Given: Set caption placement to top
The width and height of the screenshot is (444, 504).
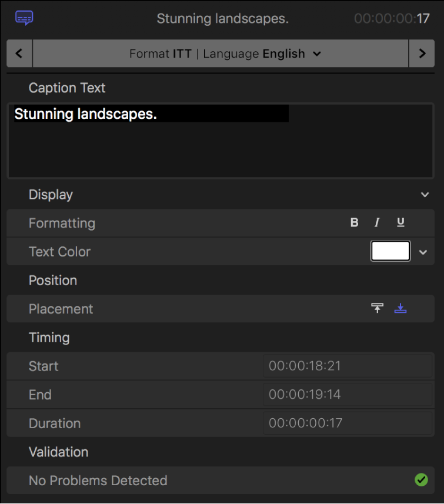Looking at the screenshot, I should pyautogui.click(x=377, y=308).
